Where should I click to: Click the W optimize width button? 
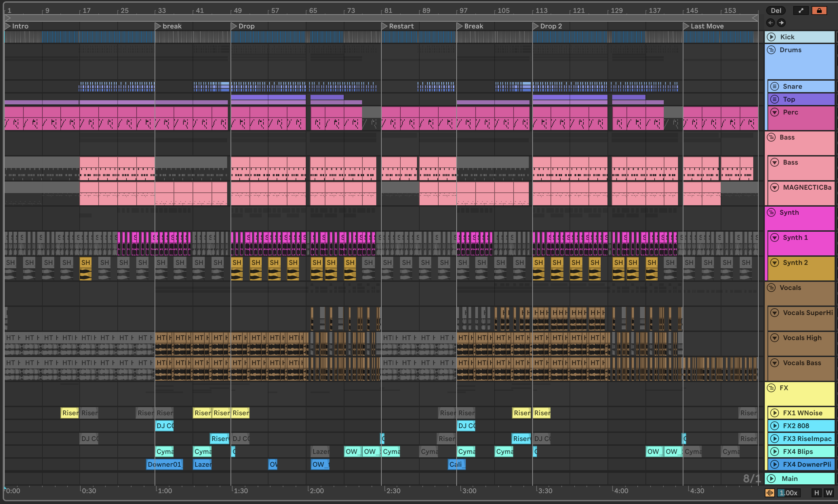pyautogui.click(x=829, y=492)
